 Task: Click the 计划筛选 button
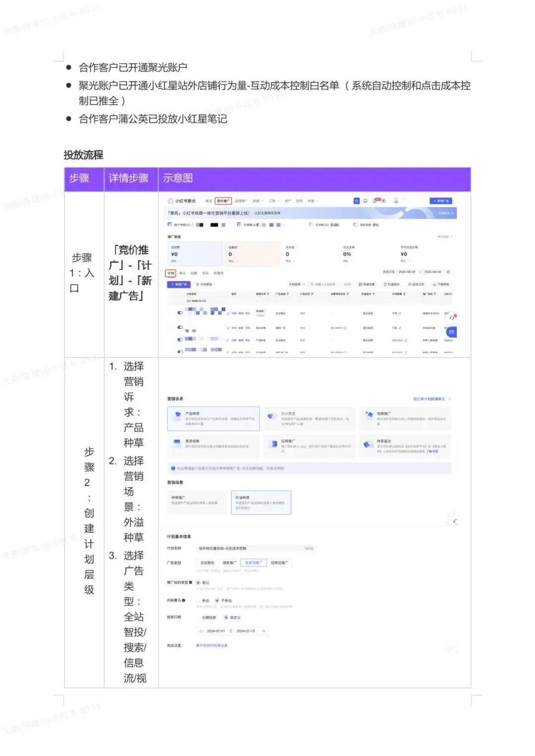click(x=204, y=285)
